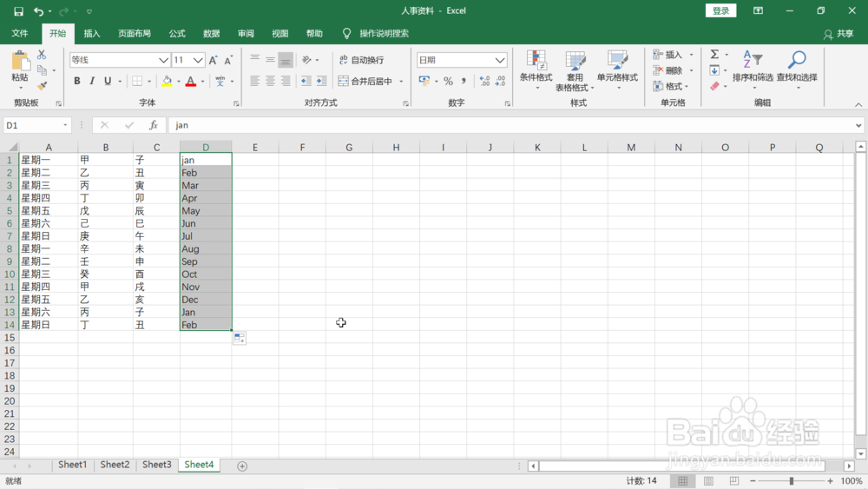Image resolution: width=868 pixels, height=489 pixels.
Task: Decrease font size with small A icon
Action: pos(228,60)
